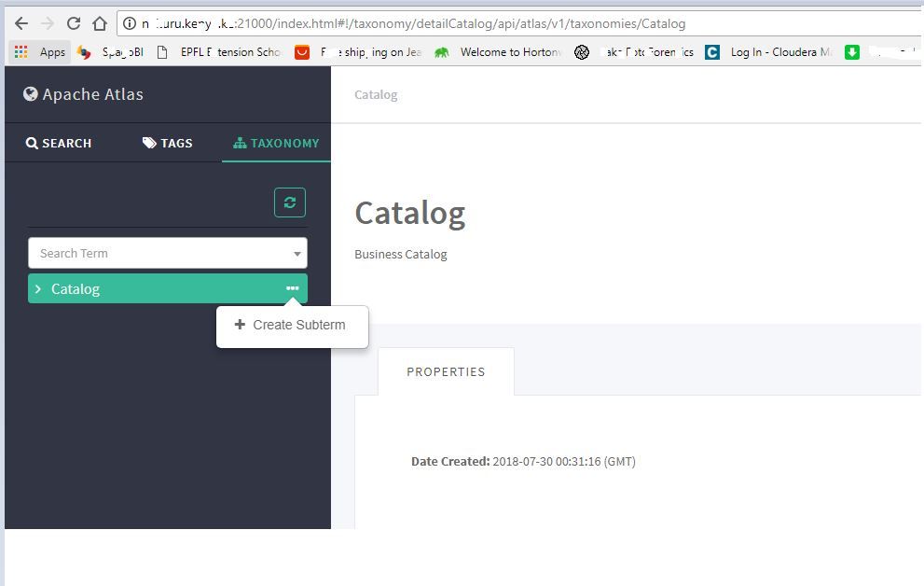Switch to the TAGS tab
924x586 pixels.
167,143
